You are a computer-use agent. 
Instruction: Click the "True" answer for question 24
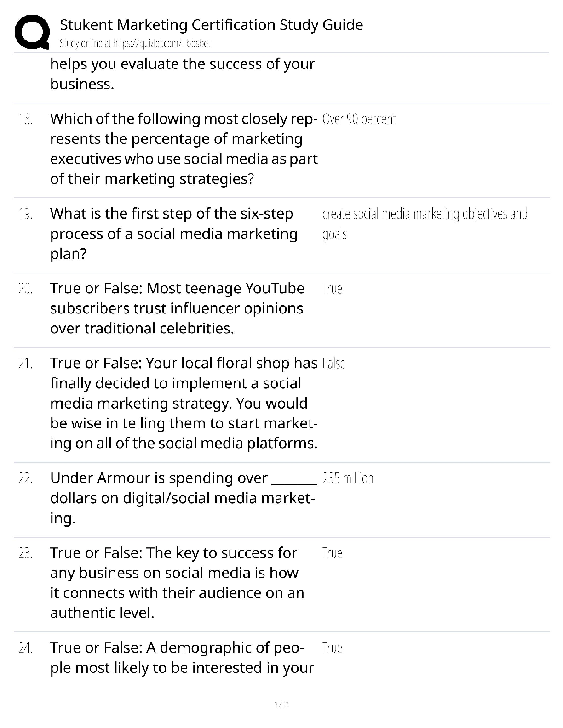pyautogui.click(x=332, y=648)
